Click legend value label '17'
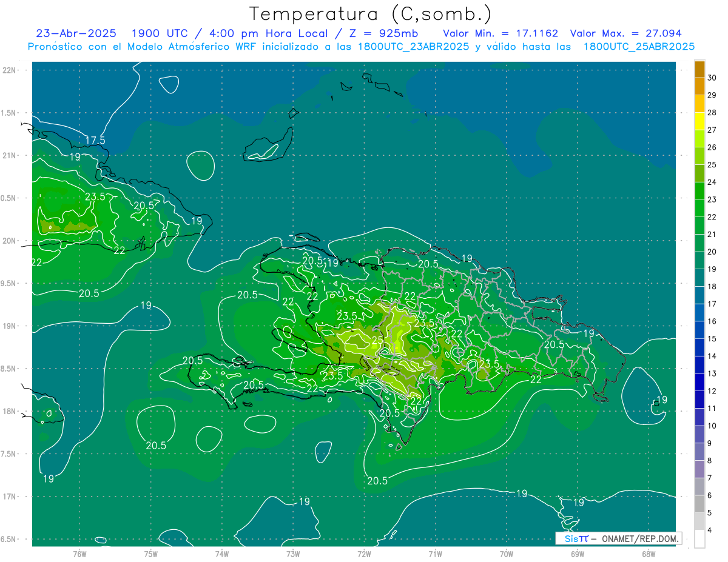The width and height of the screenshot is (728, 562). [712, 304]
